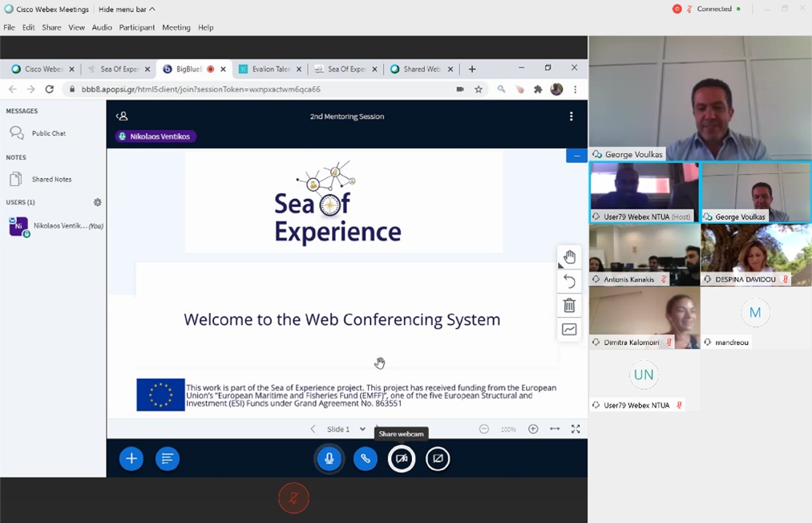Open the Webex File menu
The height and width of the screenshot is (523, 812).
[x=10, y=27]
